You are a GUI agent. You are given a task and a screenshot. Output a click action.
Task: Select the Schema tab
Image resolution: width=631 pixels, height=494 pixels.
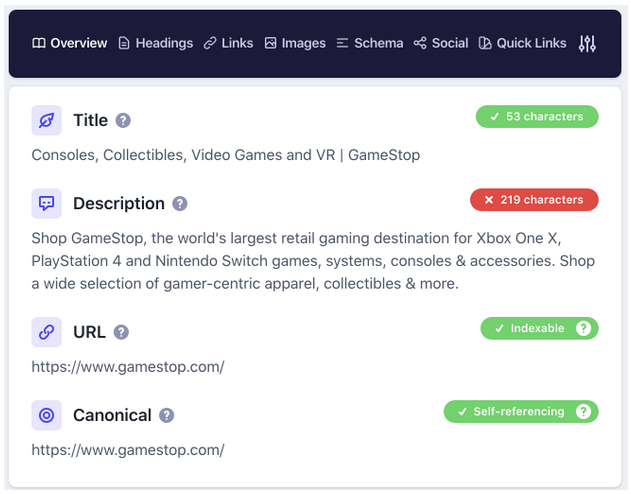(x=370, y=43)
